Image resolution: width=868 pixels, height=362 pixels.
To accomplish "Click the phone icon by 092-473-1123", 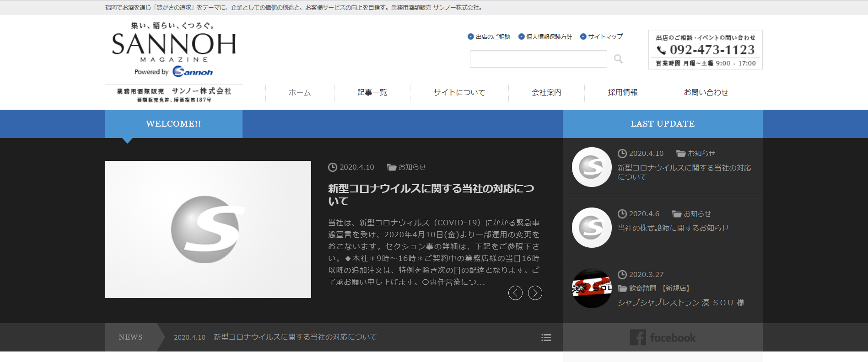I will [x=661, y=50].
